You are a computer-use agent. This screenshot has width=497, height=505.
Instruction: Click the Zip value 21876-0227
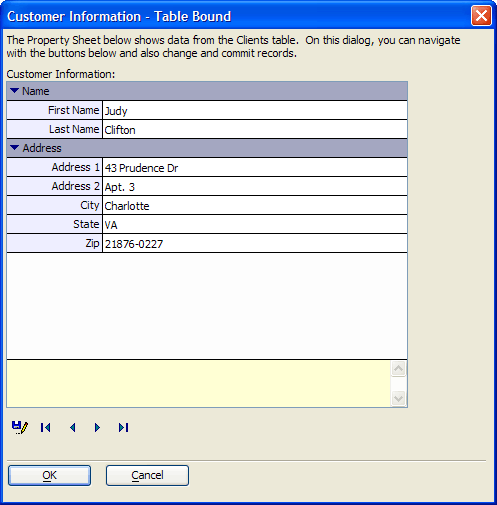255,243
